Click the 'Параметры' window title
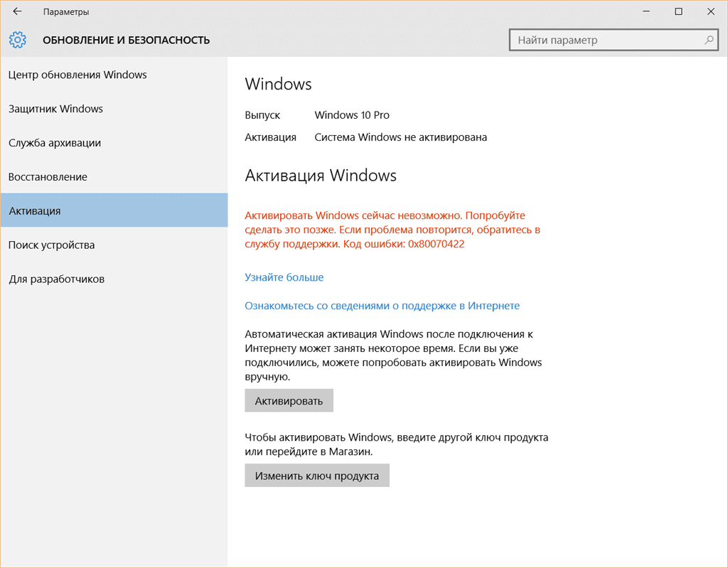 click(66, 12)
